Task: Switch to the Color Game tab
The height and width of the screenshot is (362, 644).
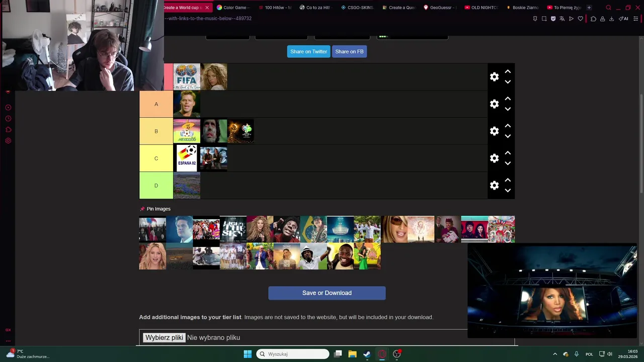Action: click(x=233, y=8)
